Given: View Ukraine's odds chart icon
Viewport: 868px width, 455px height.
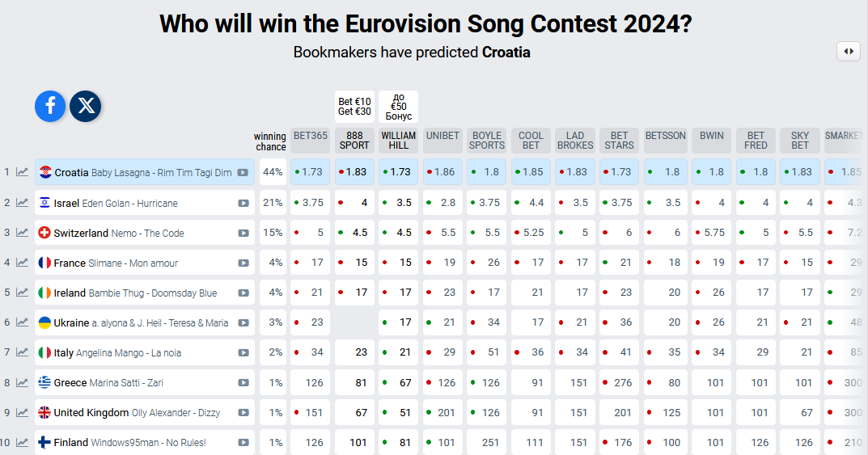Looking at the screenshot, I should coord(23,322).
